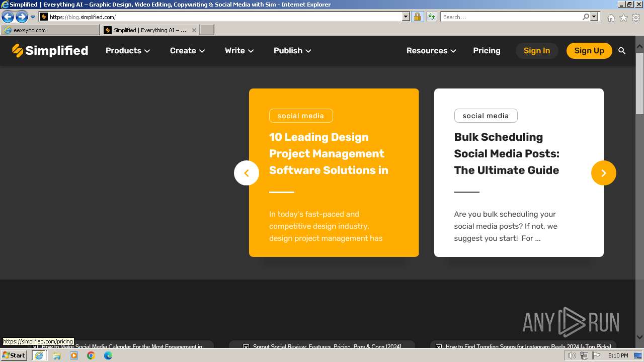Close the Simplified tab
Viewport: 644px width, 362px height.
pos(194,30)
